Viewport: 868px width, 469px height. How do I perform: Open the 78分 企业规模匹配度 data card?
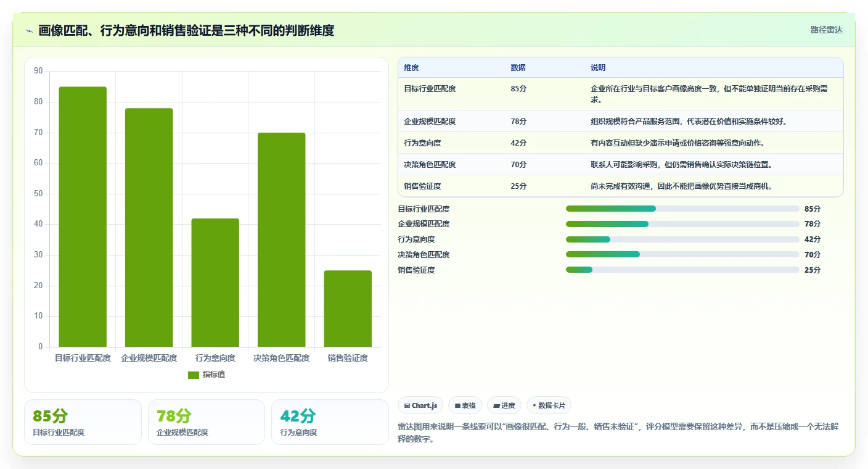pos(207,422)
